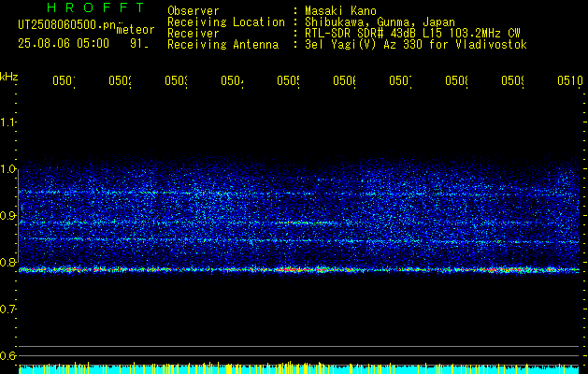Click the 0504 time marker

click(x=232, y=80)
